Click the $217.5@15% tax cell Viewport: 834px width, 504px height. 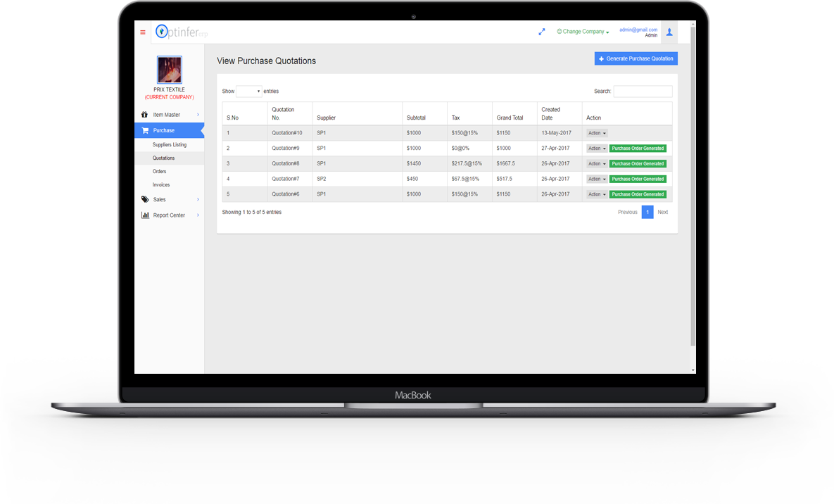(469, 164)
